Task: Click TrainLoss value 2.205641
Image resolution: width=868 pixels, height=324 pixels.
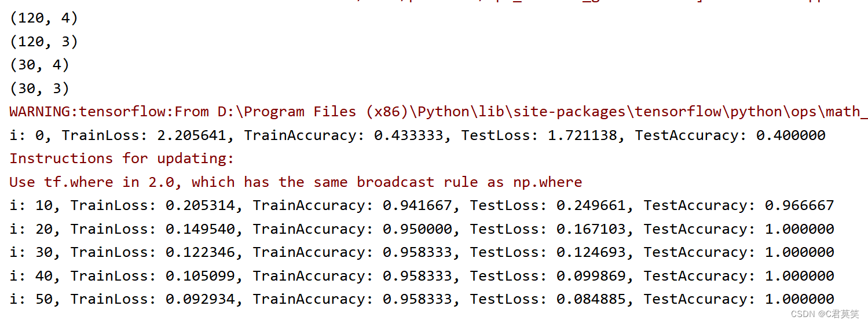Action: pyautogui.click(x=192, y=135)
